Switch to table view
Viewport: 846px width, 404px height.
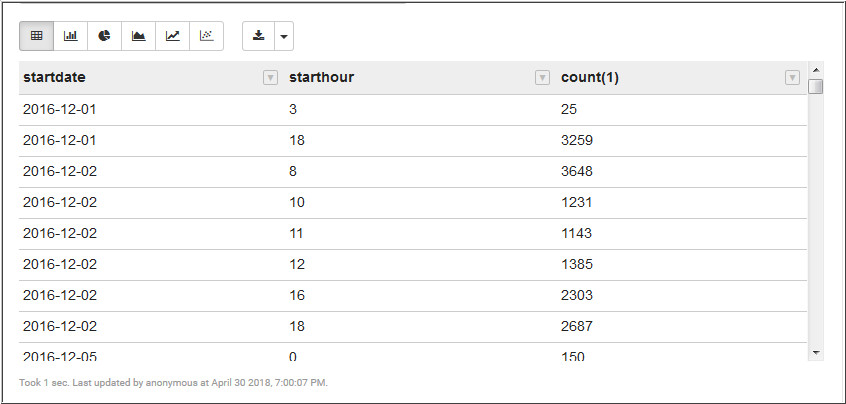pos(37,36)
